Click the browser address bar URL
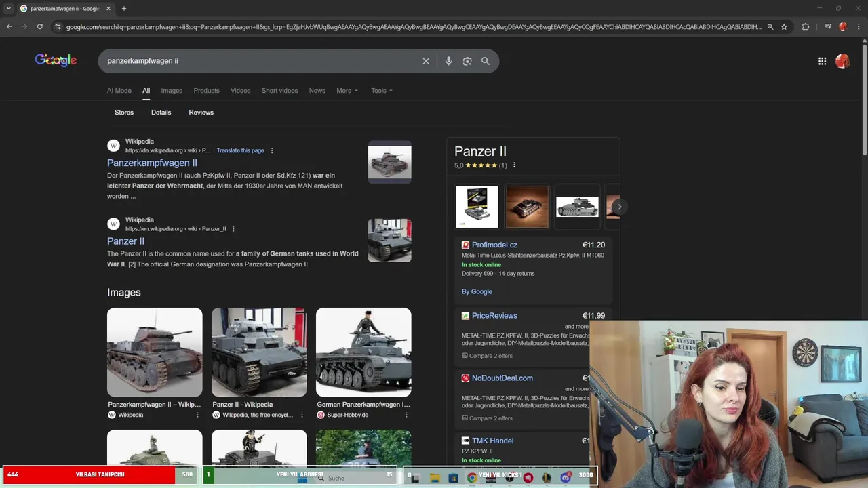 coord(414,26)
